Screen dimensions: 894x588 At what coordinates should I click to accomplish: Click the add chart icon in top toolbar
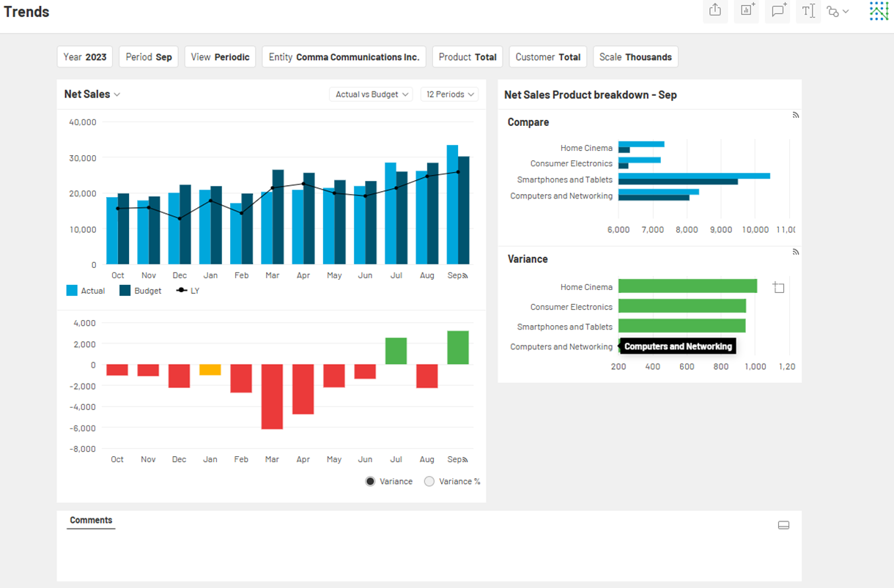pyautogui.click(x=747, y=10)
